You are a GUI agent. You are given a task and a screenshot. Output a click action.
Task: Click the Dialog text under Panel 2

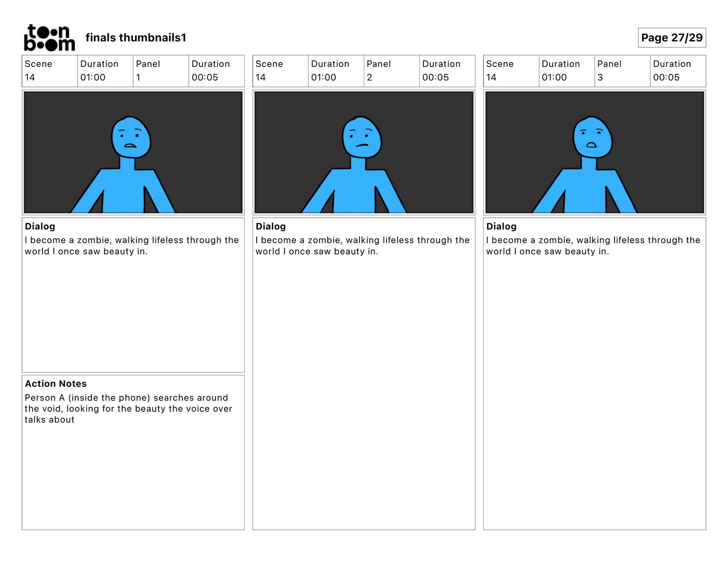(x=362, y=245)
